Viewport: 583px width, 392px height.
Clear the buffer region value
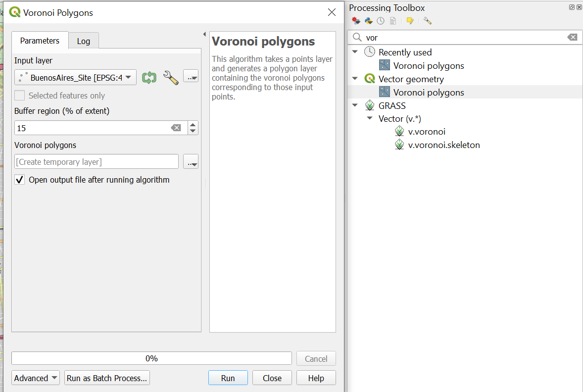[176, 128]
